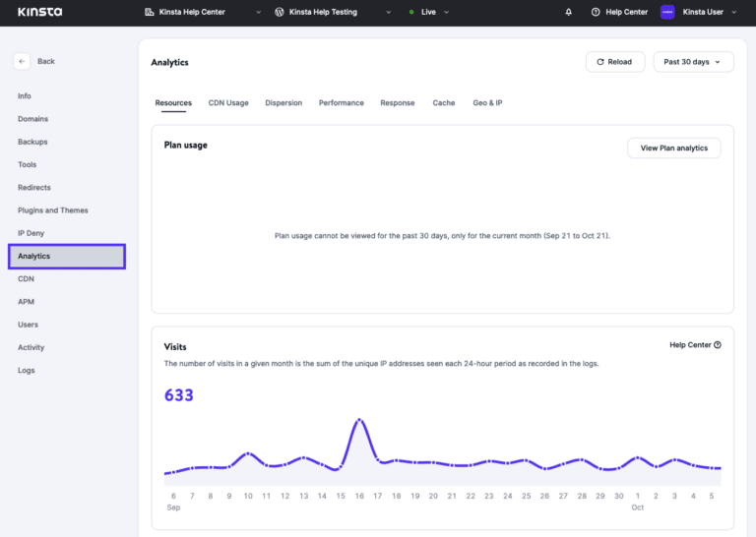
Task: Click View Plan analytics button
Action: pos(673,148)
